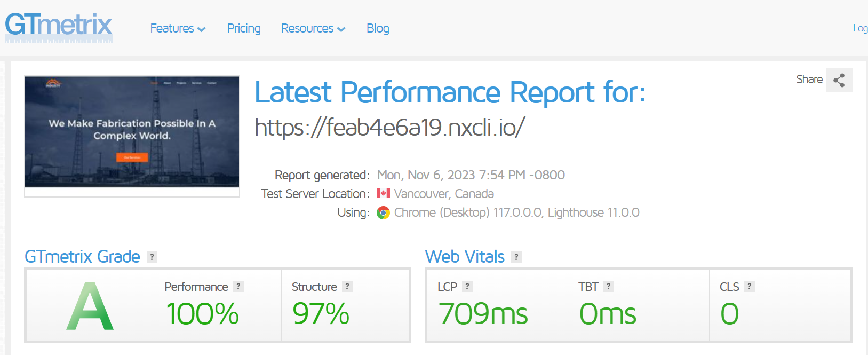Expand the Features dropdown menu
This screenshot has width=868, height=355.
click(178, 28)
